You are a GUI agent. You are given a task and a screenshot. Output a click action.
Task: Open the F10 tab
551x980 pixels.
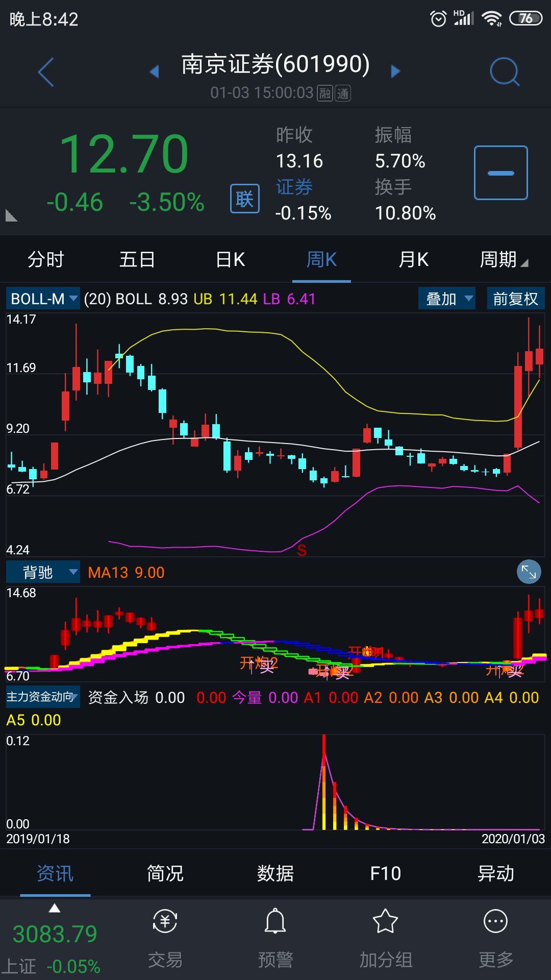coord(386,873)
